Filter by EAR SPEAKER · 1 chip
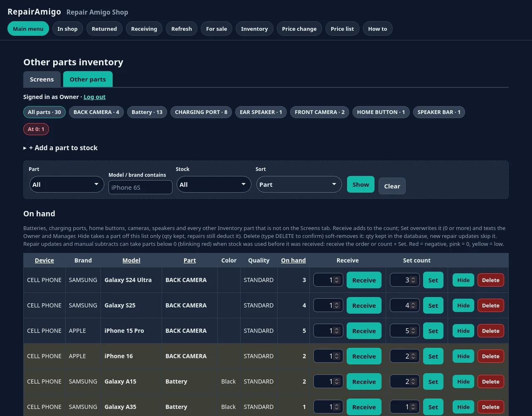This screenshot has width=532, height=416. [x=261, y=112]
